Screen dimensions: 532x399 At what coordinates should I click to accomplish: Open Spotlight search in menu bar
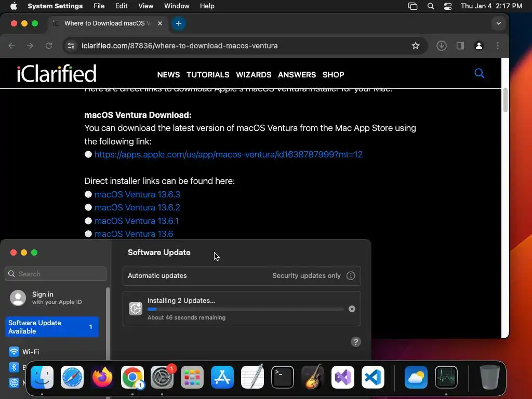[431, 6]
